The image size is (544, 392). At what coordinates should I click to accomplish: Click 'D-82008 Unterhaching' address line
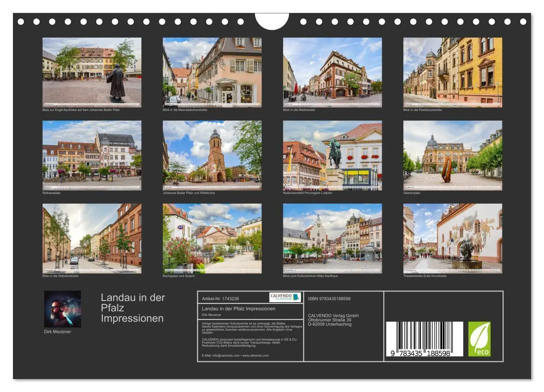click(330, 324)
